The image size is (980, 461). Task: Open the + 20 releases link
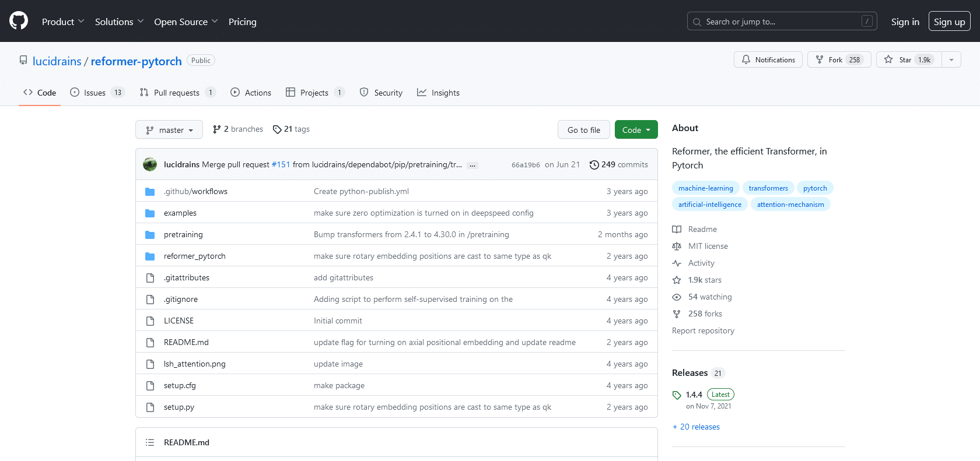696,427
